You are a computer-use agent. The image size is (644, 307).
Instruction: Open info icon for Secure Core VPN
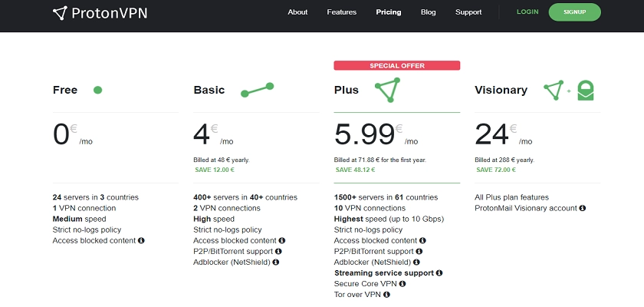click(x=402, y=283)
